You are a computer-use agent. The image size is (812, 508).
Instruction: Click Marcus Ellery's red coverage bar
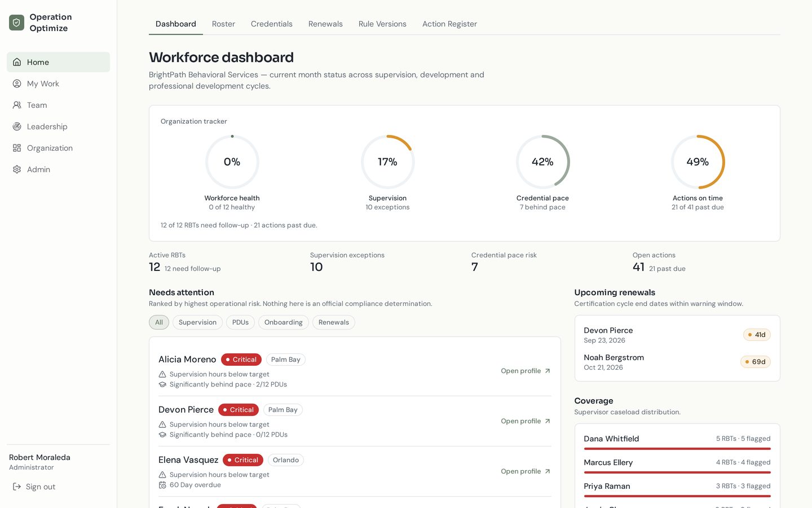pos(677,472)
